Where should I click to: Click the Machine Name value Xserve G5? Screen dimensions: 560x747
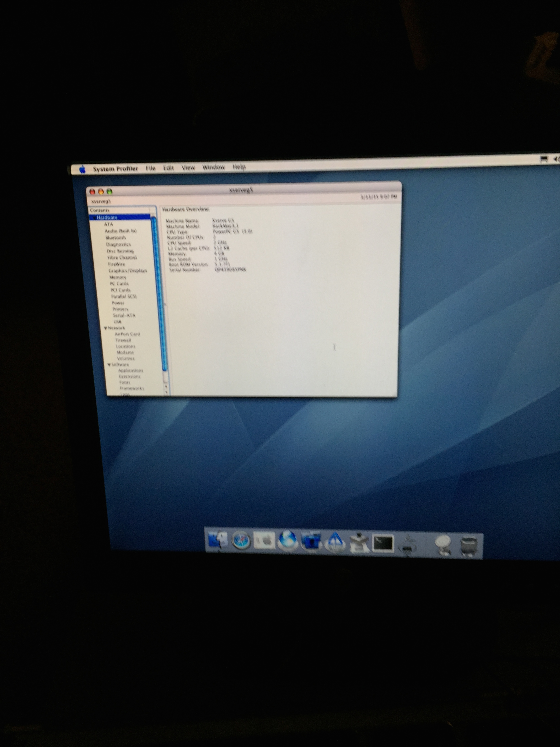click(x=223, y=220)
